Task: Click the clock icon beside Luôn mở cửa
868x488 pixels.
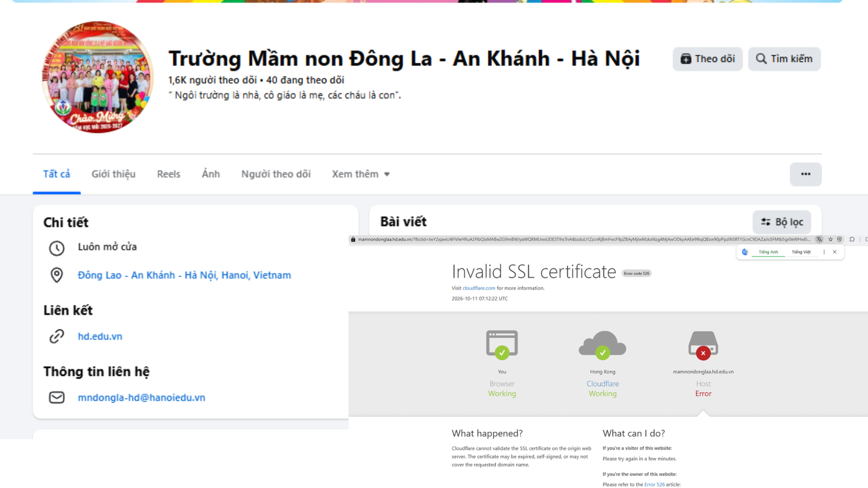Action: (57, 248)
